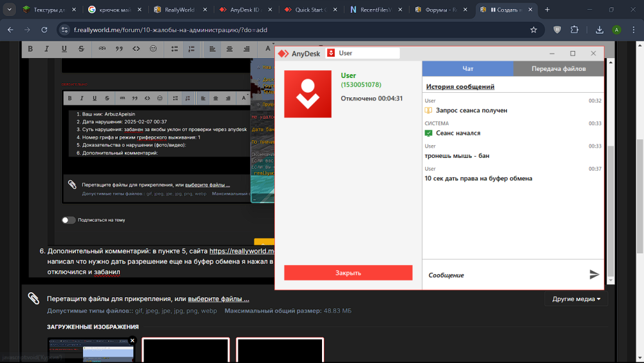644x363 pixels.
Task: Open the Brave Shields icon in the address bar
Action: pyautogui.click(x=557, y=30)
